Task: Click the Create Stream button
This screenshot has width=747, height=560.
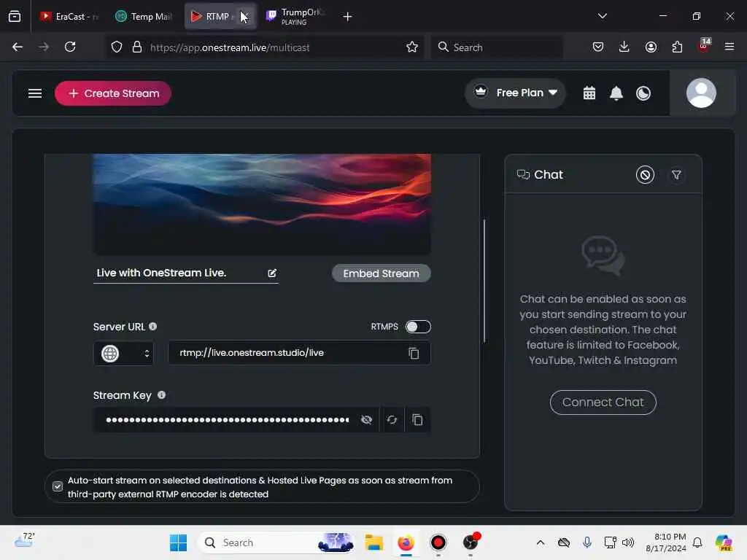Action: click(113, 93)
